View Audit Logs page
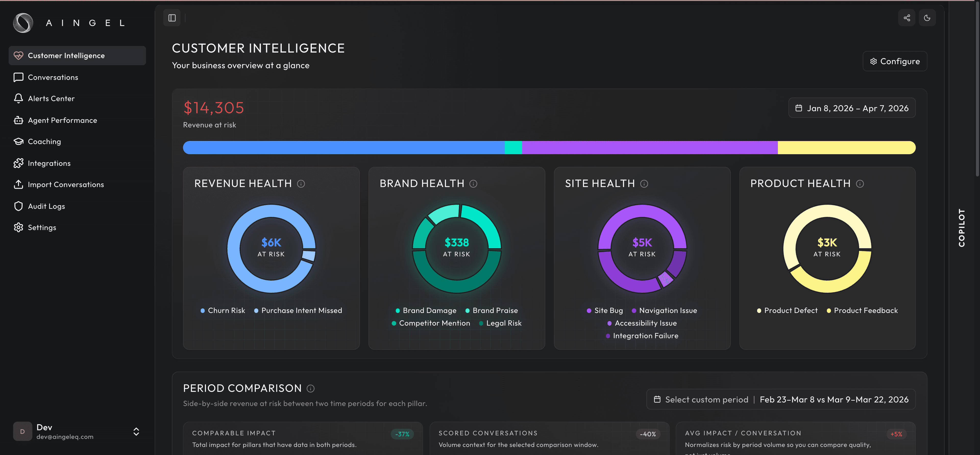This screenshot has width=980, height=455. pyautogui.click(x=77, y=206)
